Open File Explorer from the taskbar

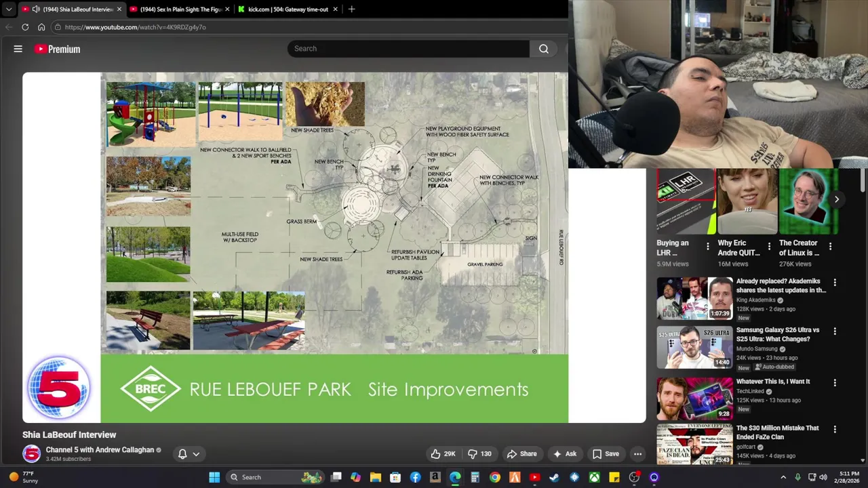point(376,477)
